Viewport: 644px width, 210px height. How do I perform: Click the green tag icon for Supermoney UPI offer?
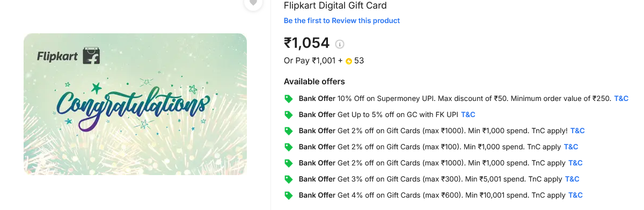pyautogui.click(x=289, y=99)
